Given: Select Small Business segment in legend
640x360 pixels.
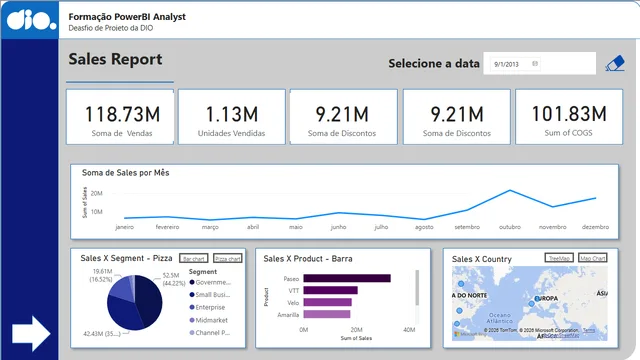Looking at the screenshot, I should pos(210,295).
